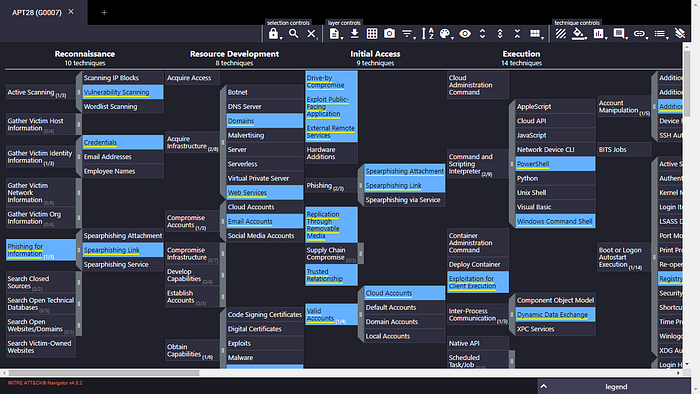Expand Supply Chain Compromise sub-techniques
This screenshot has width=700, height=394.
coord(360,253)
